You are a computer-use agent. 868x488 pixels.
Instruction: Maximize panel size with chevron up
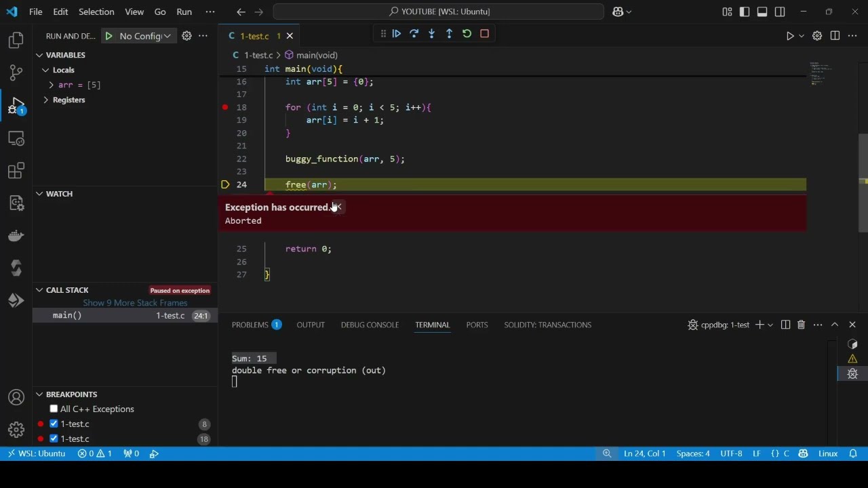[835, 325]
